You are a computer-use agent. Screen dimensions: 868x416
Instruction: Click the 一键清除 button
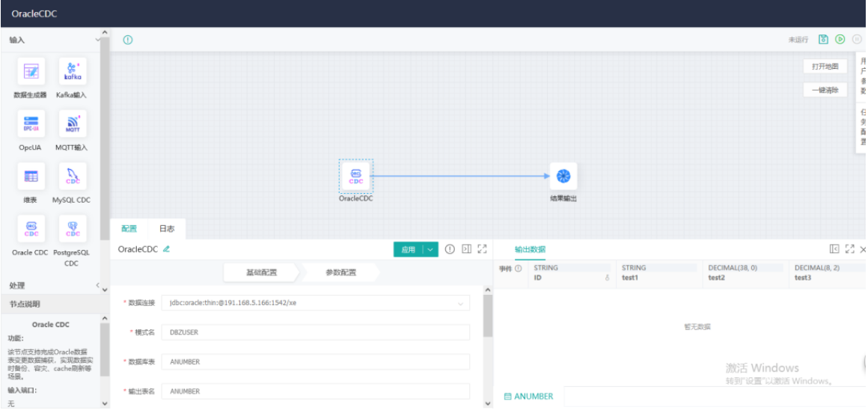[x=825, y=90]
